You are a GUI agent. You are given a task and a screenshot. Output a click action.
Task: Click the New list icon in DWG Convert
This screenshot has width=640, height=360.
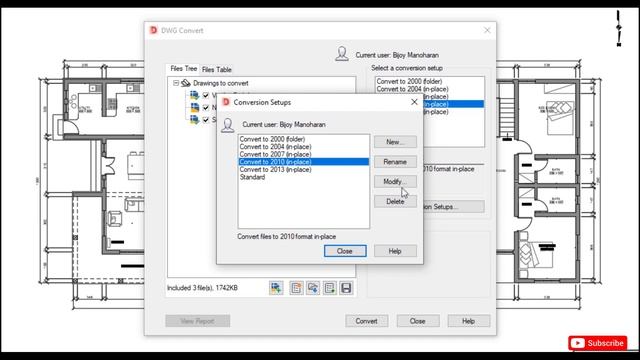tap(296, 288)
